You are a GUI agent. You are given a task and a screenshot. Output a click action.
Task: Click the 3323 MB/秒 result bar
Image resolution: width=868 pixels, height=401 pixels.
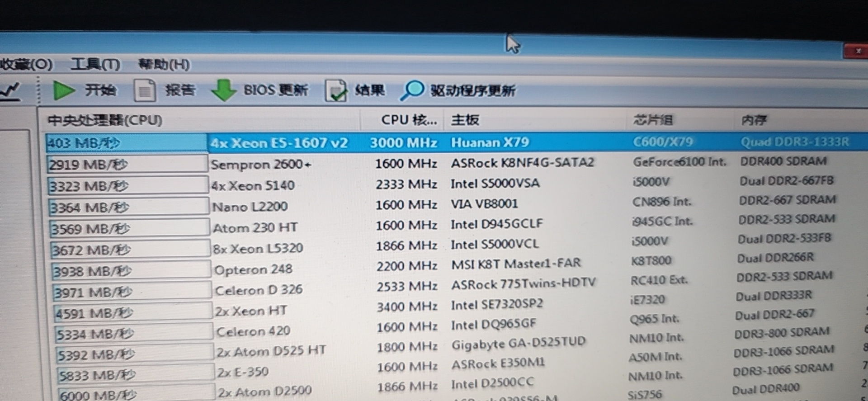[x=128, y=186]
